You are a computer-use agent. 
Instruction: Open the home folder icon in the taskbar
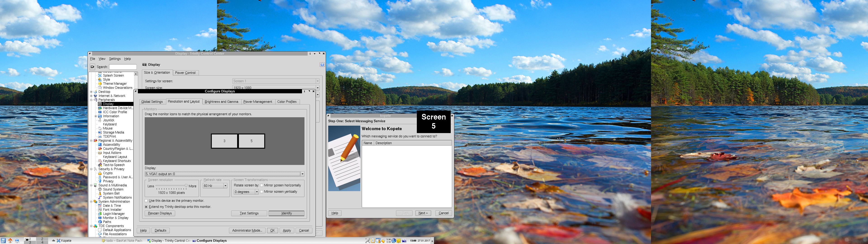(x=10, y=241)
